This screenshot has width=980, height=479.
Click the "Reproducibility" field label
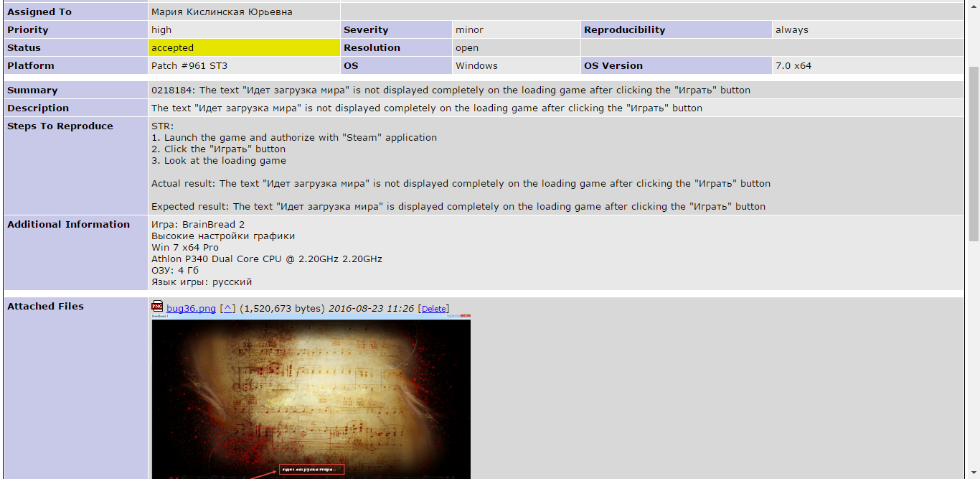pos(624,30)
